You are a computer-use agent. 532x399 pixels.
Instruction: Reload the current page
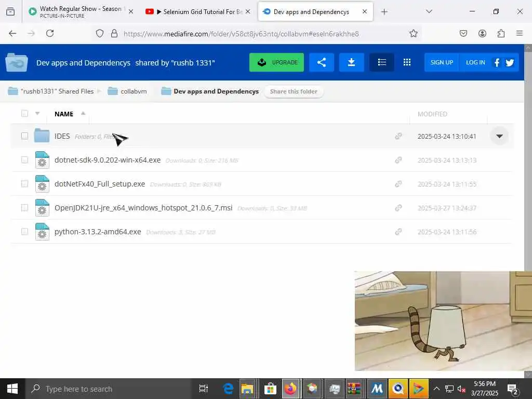click(x=50, y=33)
